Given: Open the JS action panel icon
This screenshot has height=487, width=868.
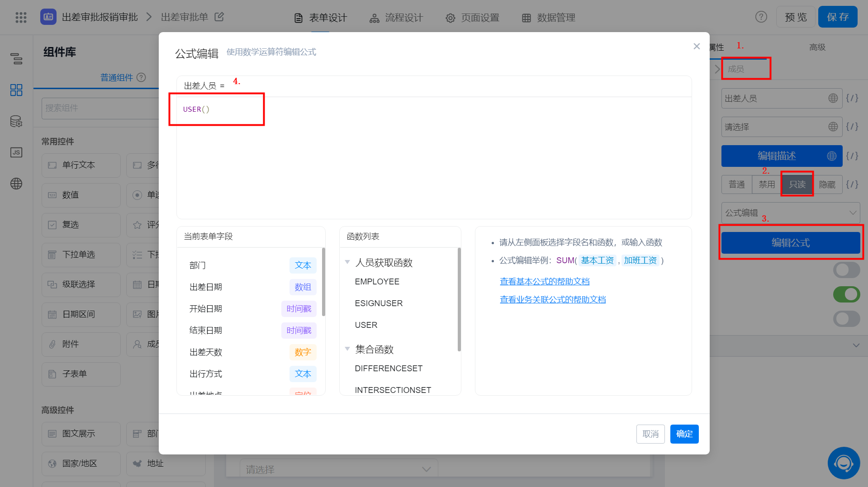Looking at the screenshot, I should [x=16, y=152].
